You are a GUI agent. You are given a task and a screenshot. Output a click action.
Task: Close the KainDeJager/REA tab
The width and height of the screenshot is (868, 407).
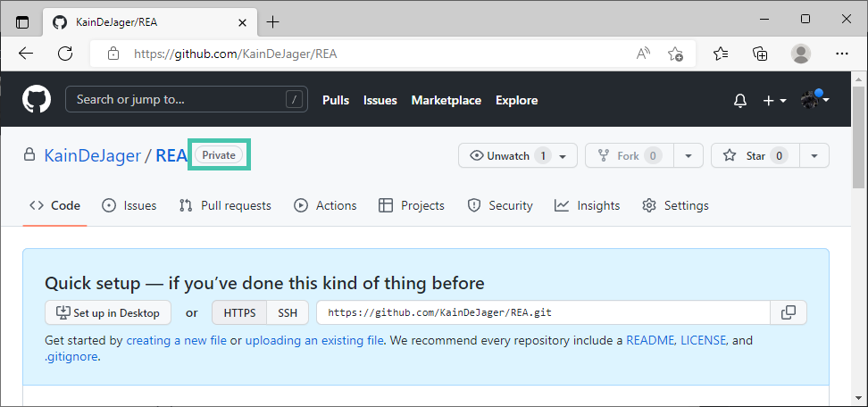[x=242, y=22]
